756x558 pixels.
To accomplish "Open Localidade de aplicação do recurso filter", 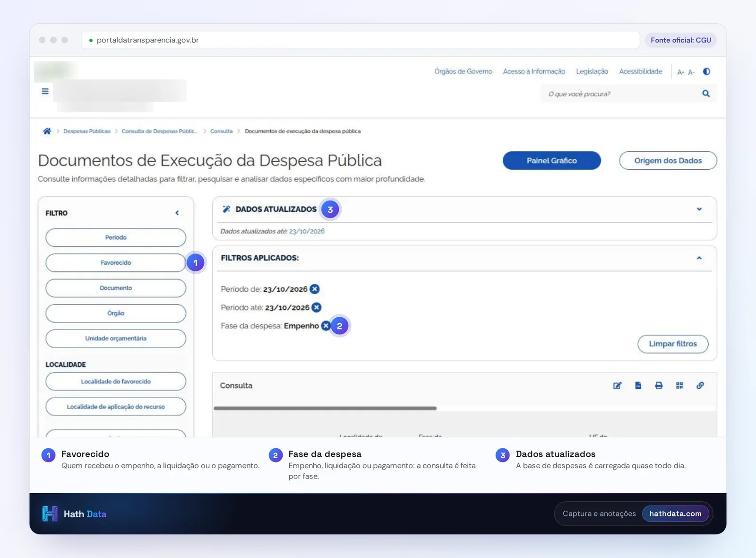I will click(116, 407).
